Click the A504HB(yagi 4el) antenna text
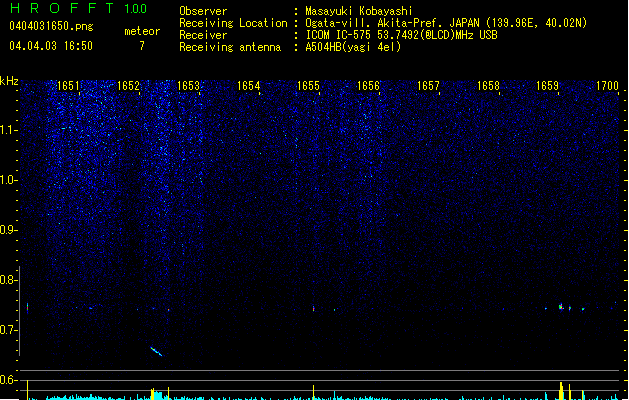The height and width of the screenshot is (400, 629). click(353, 47)
